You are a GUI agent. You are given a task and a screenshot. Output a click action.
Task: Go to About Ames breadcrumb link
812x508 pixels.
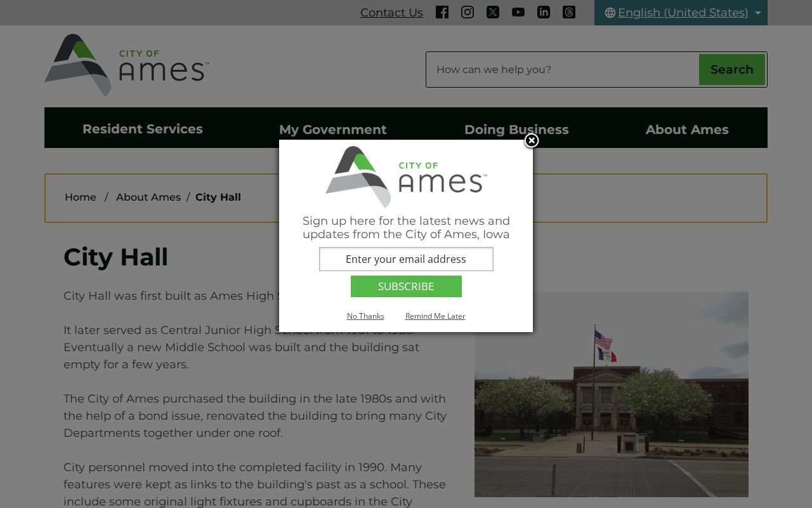pyautogui.click(x=148, y=197)
